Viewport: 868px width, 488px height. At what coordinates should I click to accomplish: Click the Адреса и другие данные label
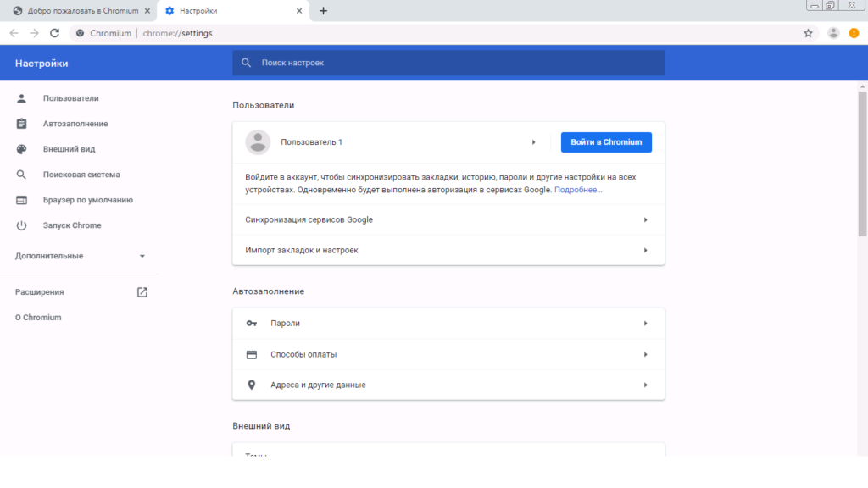318,385
